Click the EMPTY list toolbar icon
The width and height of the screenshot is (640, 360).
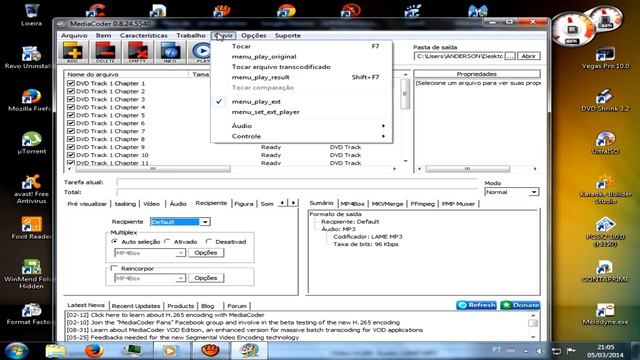[138, 52]
